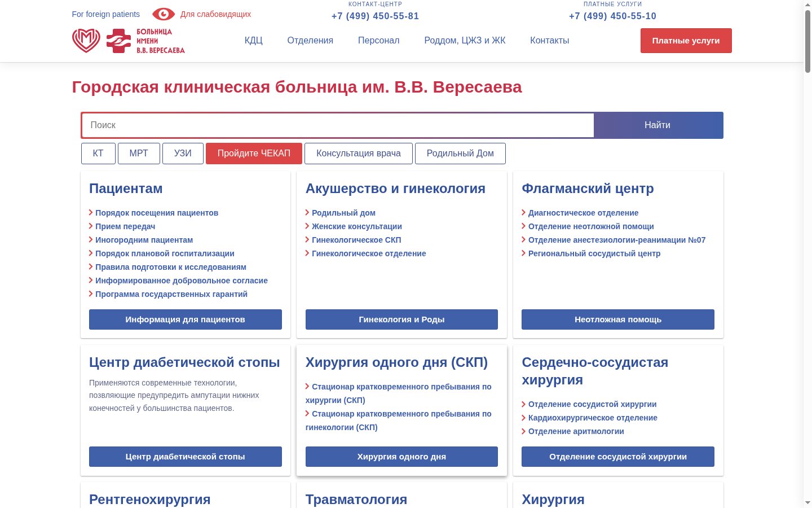This screenshot has height=508, width=812.
Task: Click the Гинекология и Роды button
Action: [x=401, y=319]
